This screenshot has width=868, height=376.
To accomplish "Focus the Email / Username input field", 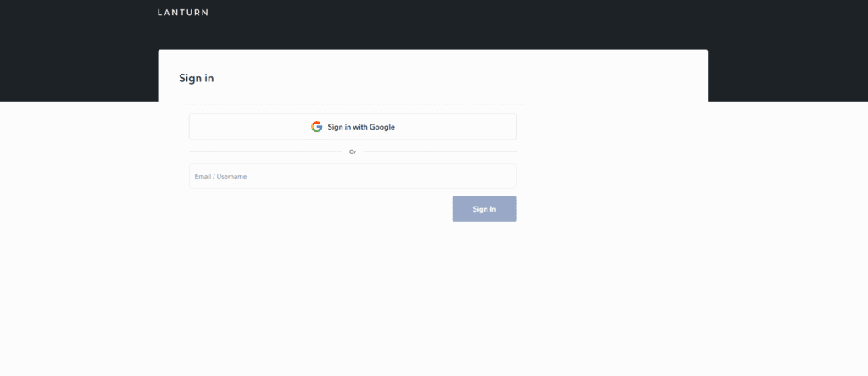I will [353, 176].
